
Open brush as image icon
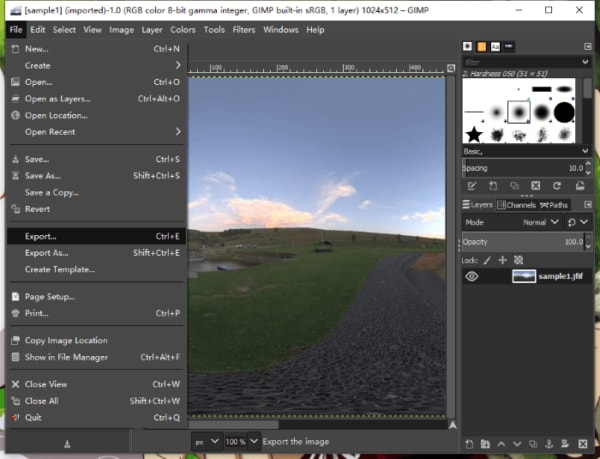[580, 186]
